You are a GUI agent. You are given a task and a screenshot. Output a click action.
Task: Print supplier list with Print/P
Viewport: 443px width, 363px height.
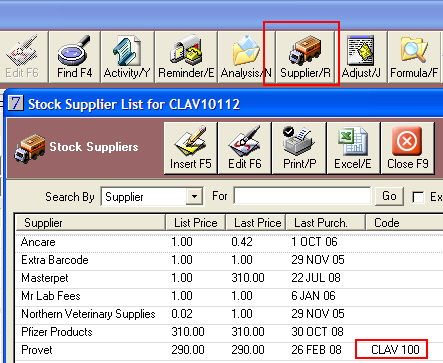299,148
